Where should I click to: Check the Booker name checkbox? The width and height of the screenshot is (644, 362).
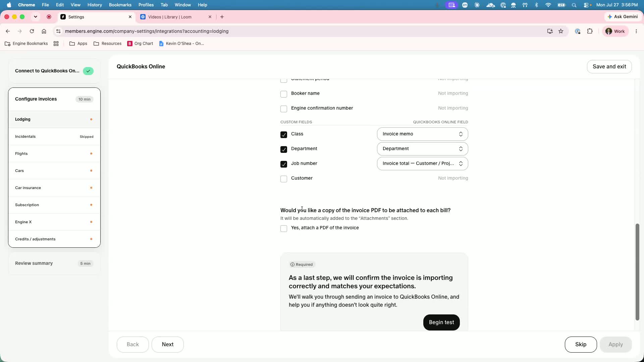pos(284,94)
